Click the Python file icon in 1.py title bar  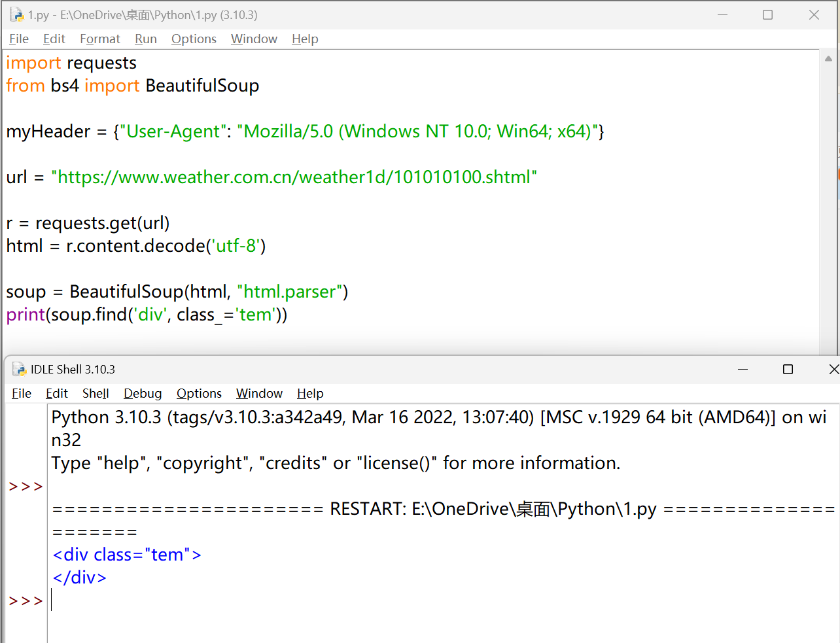[x=16, y=14]
